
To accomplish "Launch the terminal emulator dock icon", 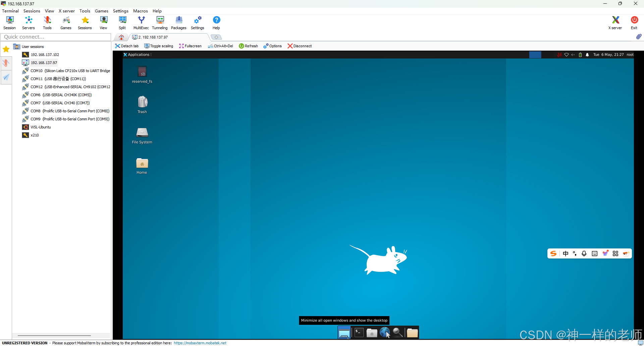I will [359, 333].
